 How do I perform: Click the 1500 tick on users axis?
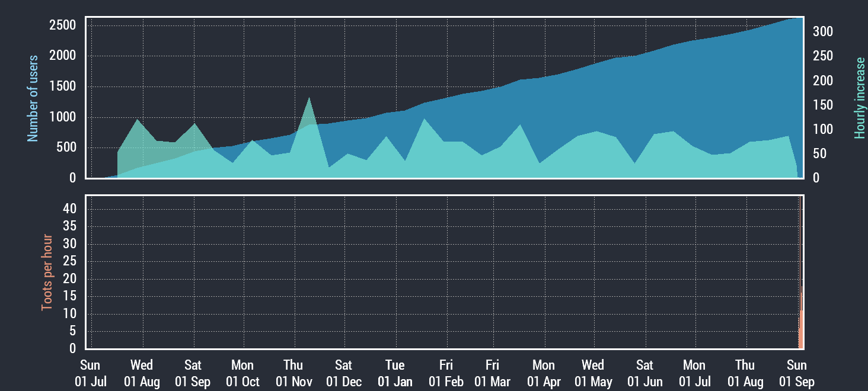coord(63,86)
